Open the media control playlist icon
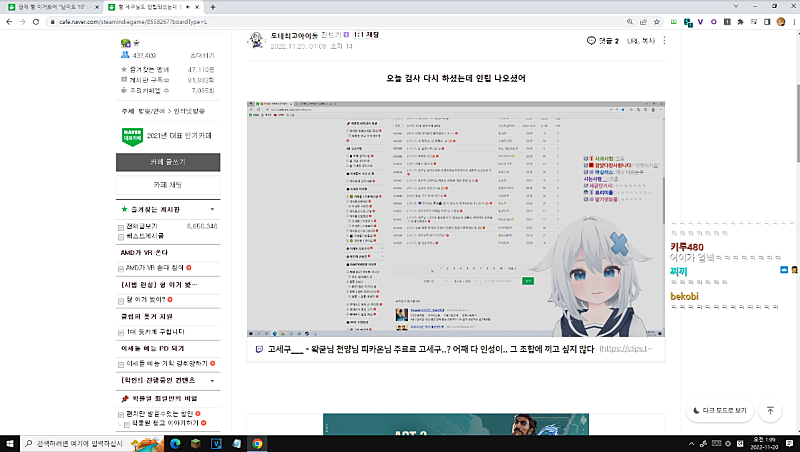The height and width of the screenshot is (452, 800). click(x=754, y=22)
